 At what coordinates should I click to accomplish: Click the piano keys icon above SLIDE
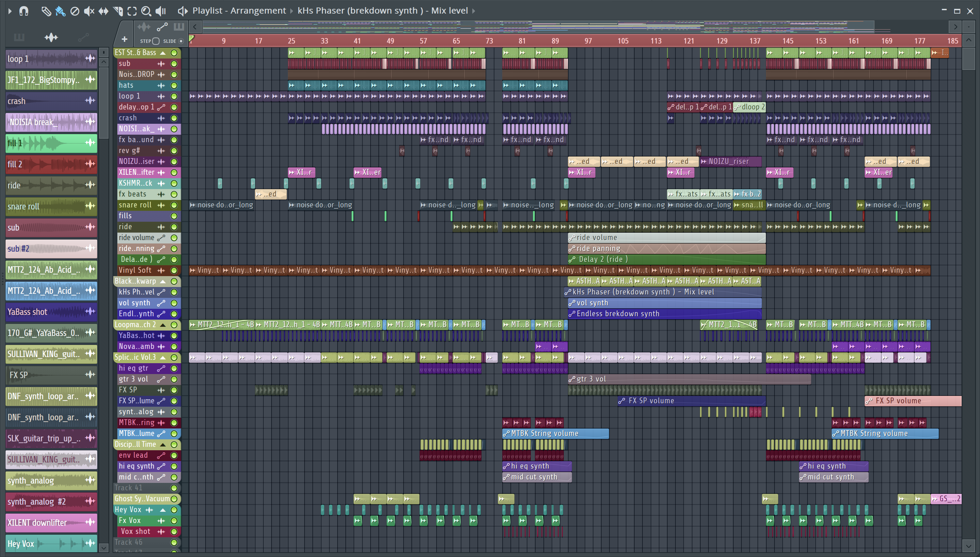coord(179,27)
